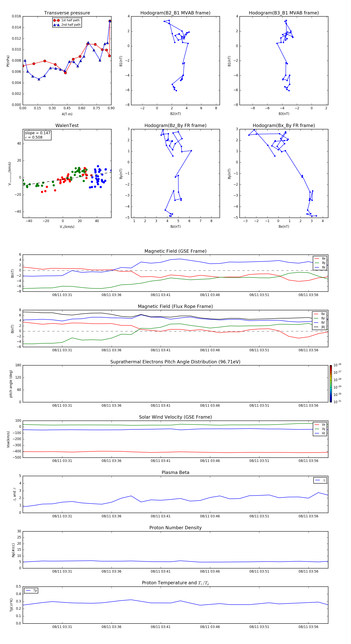Click the "A(T·m)" x-axis label
The image size is (351, 644).
point(67,114)
